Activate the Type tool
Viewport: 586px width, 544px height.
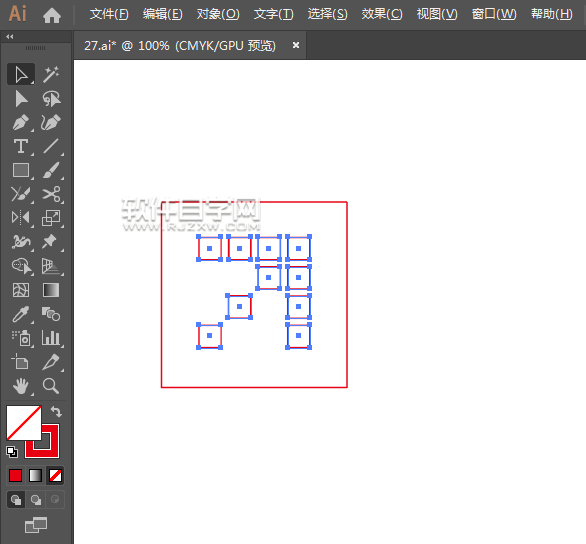click(x=21, y=146)
